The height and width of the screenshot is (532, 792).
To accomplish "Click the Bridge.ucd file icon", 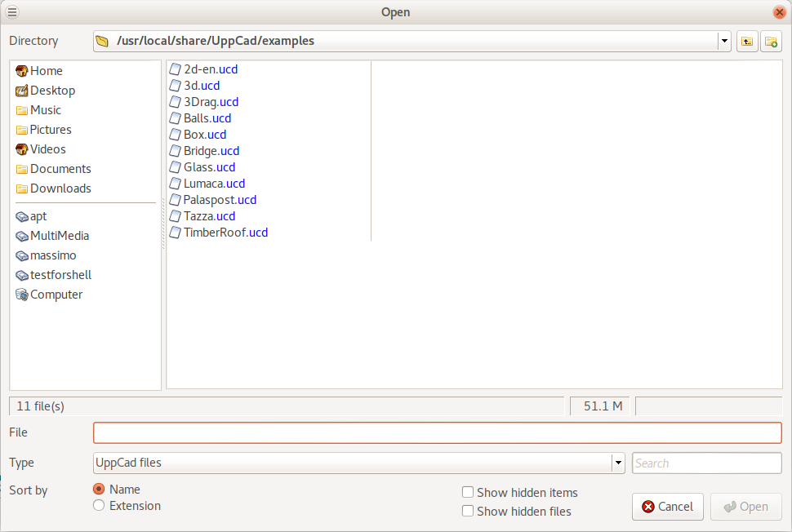I will pyautogui.click(x=175, y=151).
